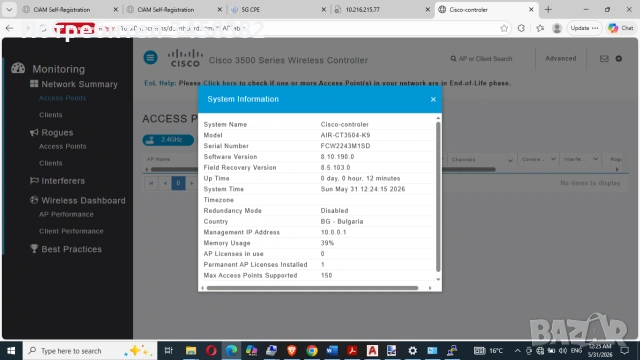640x360 pixels.
Task: Click the Advanced link
Action: tap(560, 58)
